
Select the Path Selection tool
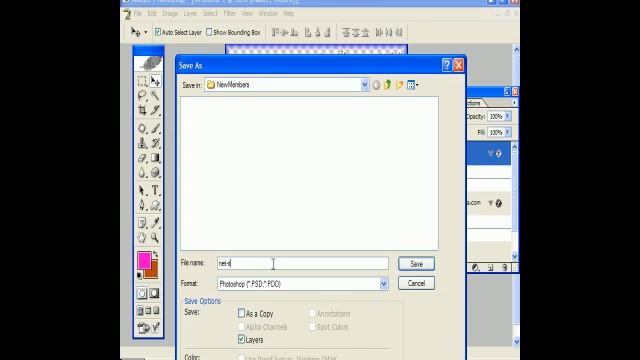tap(142, 190)
